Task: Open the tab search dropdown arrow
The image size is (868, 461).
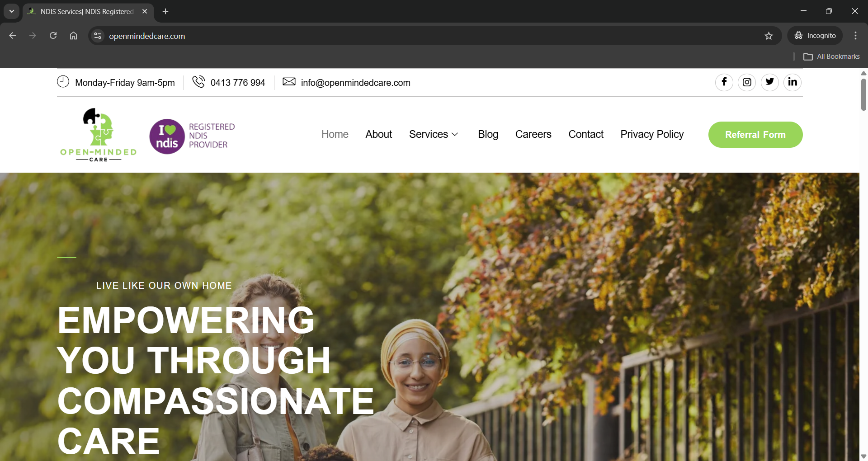Action: 12,11
